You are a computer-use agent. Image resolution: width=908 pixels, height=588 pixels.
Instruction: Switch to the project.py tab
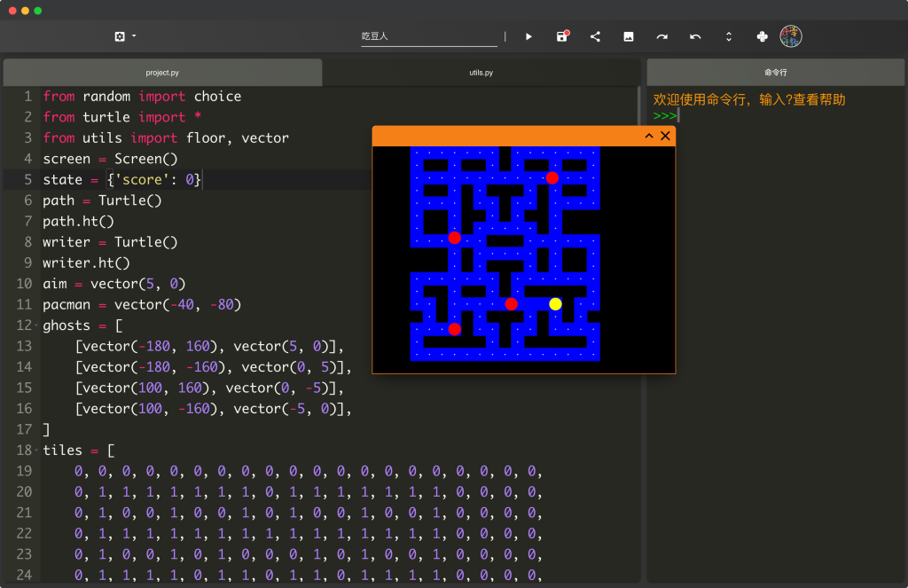click(162, 73)
